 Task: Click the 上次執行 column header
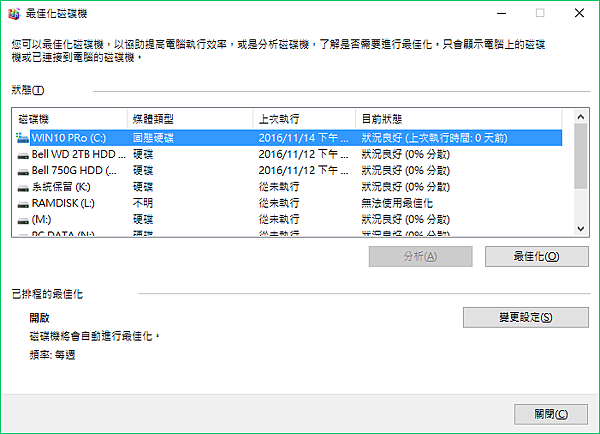tap(304, 119)
